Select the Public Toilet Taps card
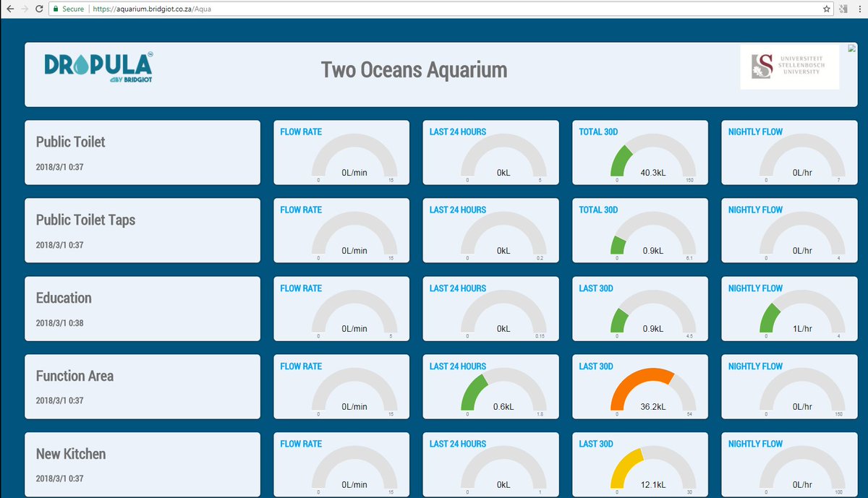 click(x=142, y=231)
